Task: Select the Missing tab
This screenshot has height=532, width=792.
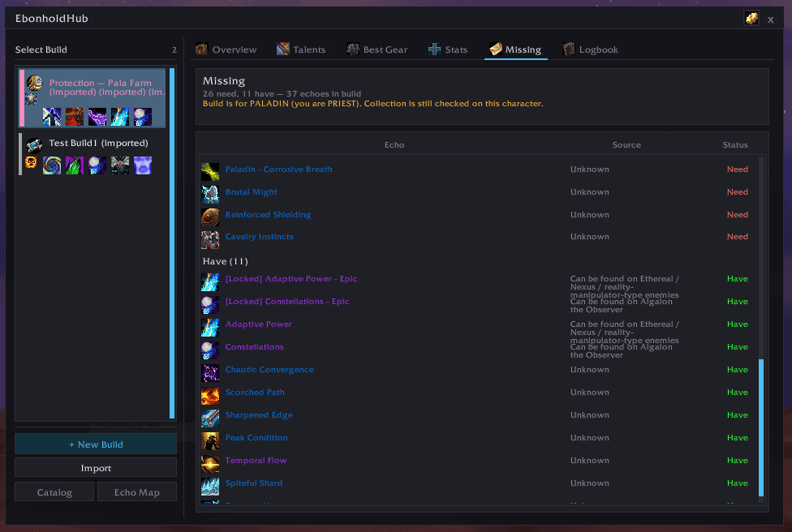Action: click(516, 49)
